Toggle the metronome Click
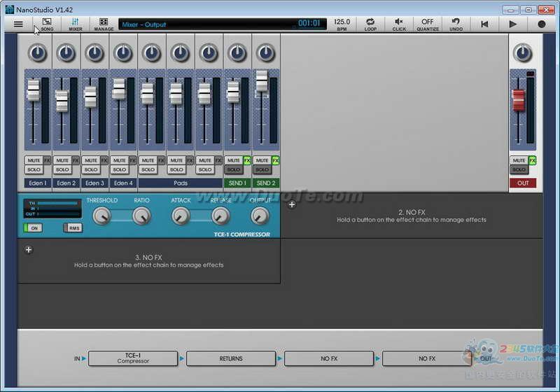Screen dimensions: 560x392 [x=399, y=24]
